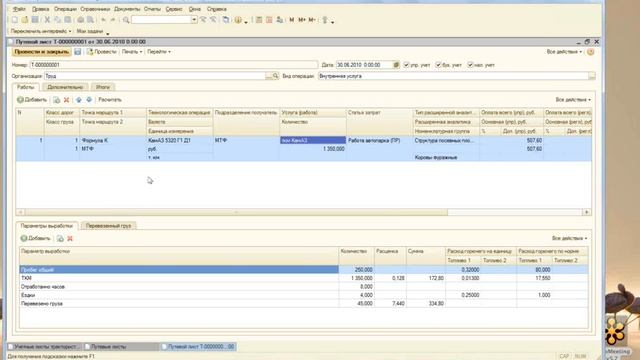Click Мои задачи in toolbar
Image resolution: width=640 pixels, height=360 pixels.
[90, 31]
